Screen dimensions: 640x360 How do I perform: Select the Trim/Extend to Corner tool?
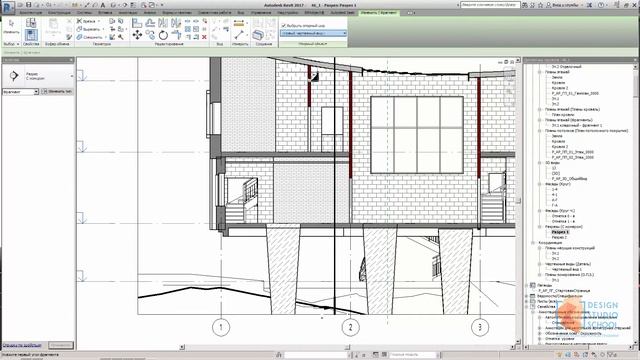tap(176, 35)
